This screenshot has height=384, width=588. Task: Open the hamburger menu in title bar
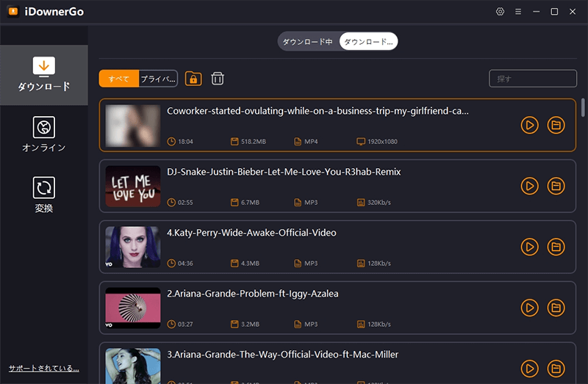point(518,12)
